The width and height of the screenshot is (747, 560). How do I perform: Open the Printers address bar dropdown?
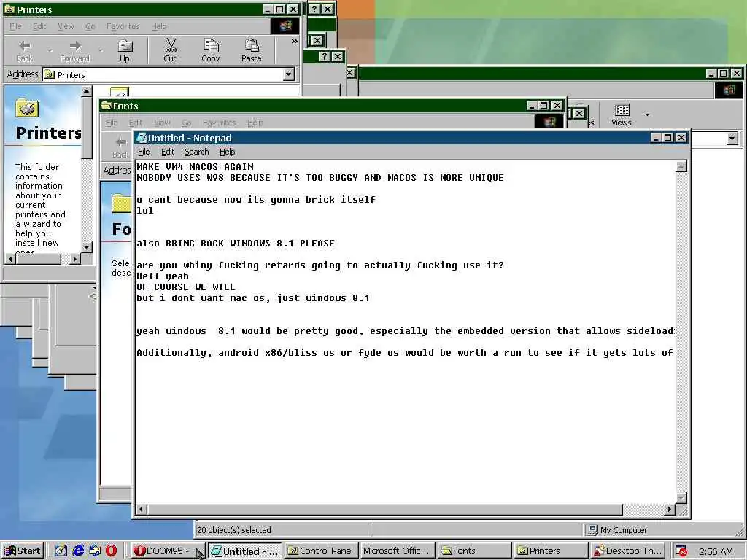(289, 74)
